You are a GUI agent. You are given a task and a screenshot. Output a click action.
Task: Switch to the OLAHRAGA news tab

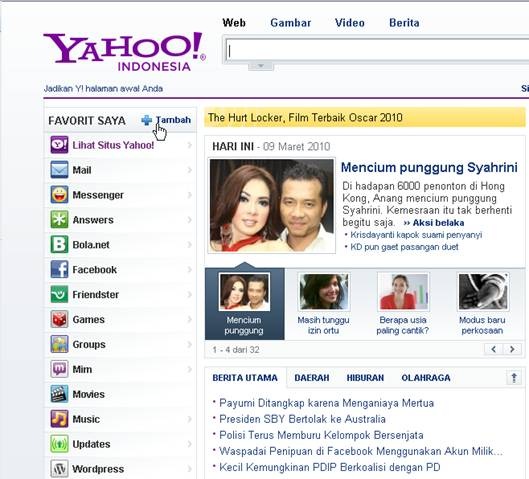click(x=426, y=378)
